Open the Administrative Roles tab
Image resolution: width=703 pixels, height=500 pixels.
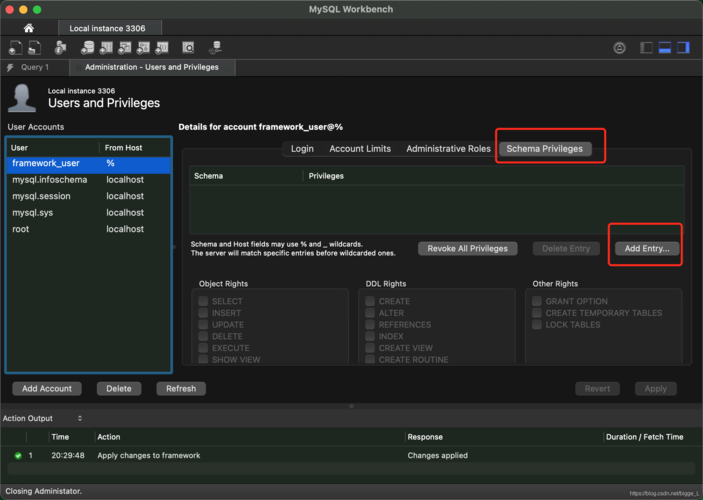448,149
